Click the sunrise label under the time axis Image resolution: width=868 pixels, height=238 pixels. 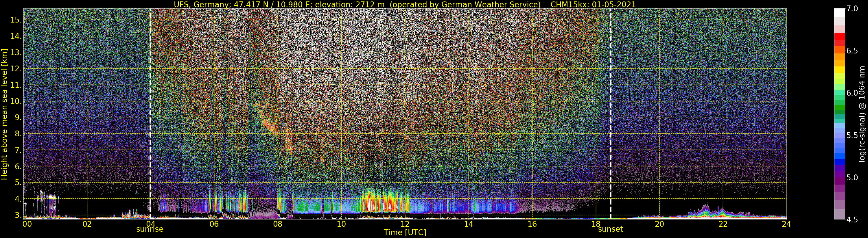coord(150,229)
